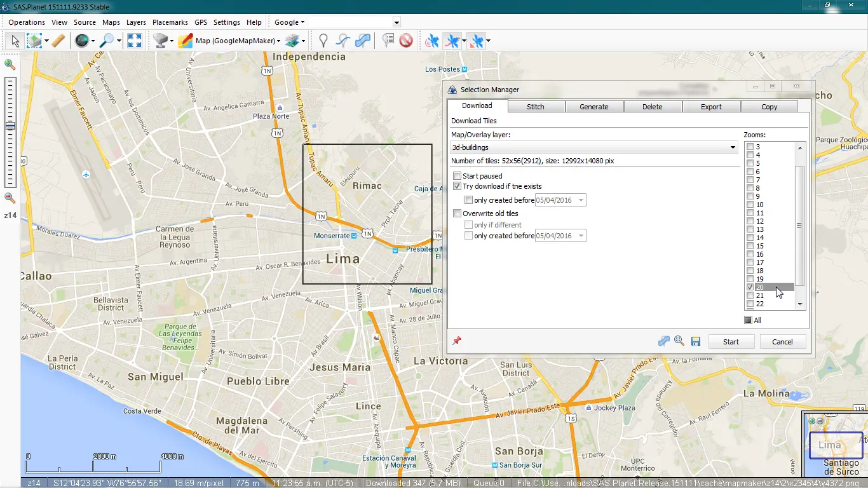Click the red hide placemarks icon

click(x=406, y=41)
